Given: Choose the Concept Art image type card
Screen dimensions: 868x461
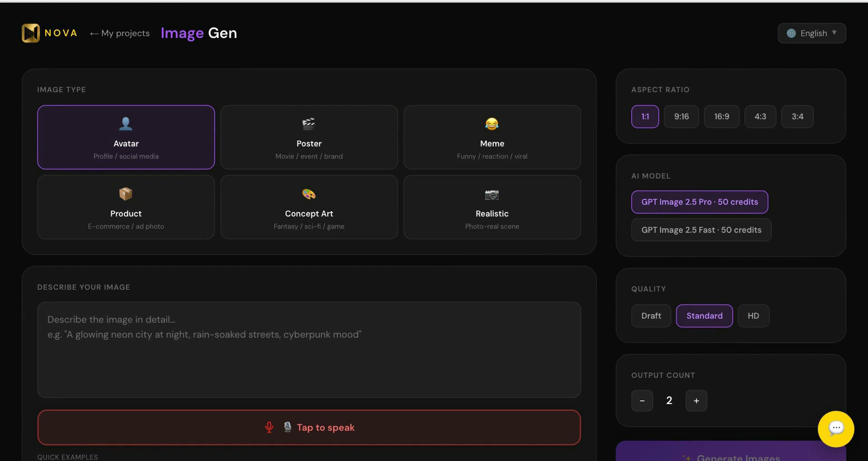Looking at the screenshot, I should [309, 207].
